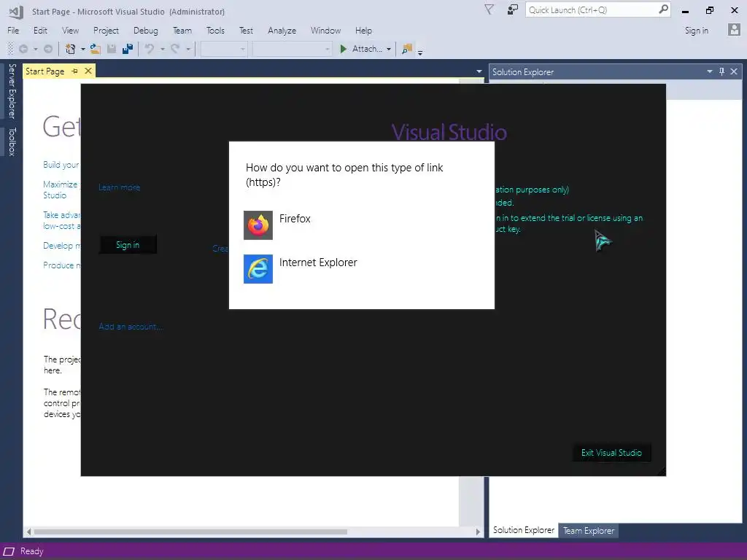Screen dimensions: 747x560
Task: Click the Start Page horizontal scrollbar thumb
Action: [x=190, y=532]
